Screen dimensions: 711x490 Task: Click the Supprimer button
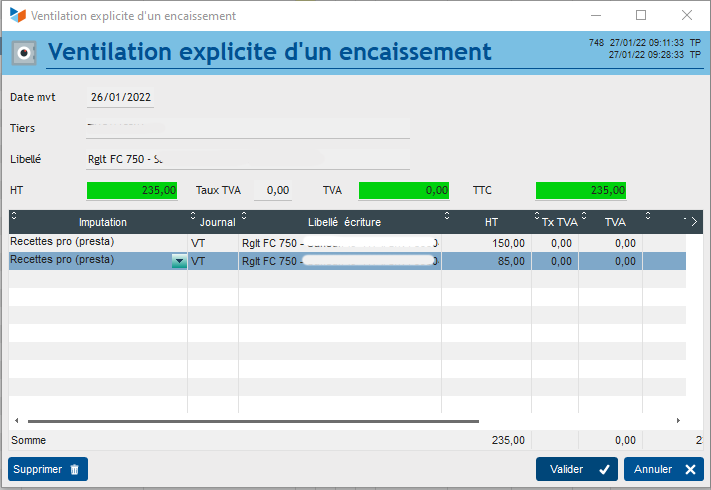(47, 469)
